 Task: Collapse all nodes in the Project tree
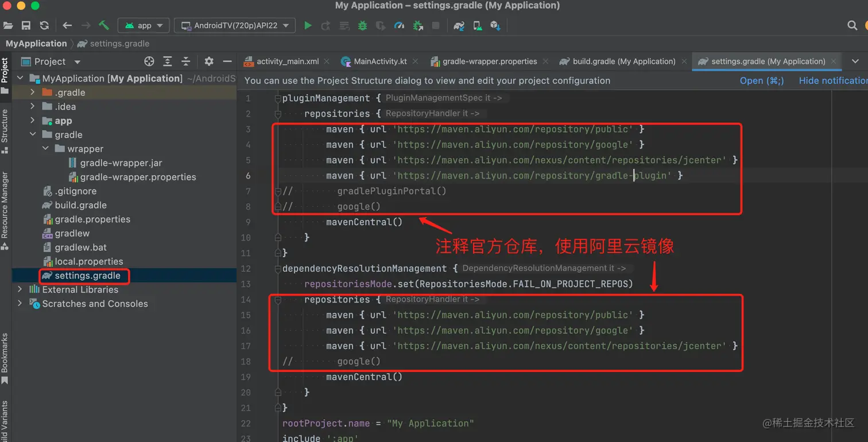tap(185, 61)
